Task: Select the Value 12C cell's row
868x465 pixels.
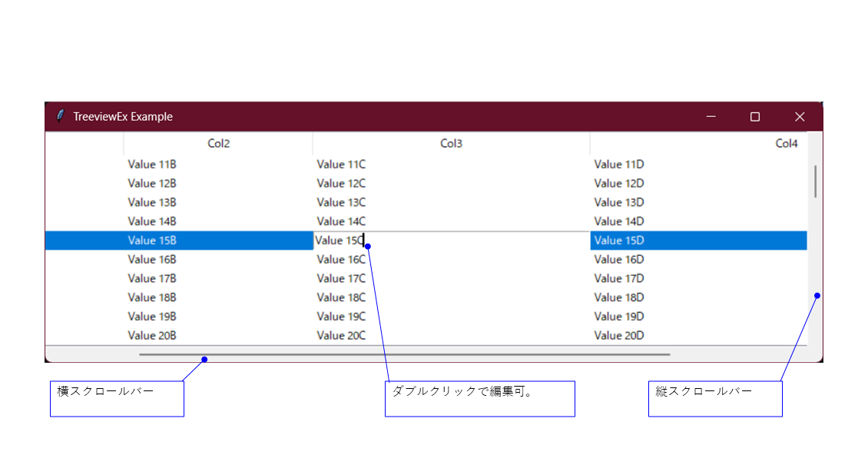Action: [340, 183]
